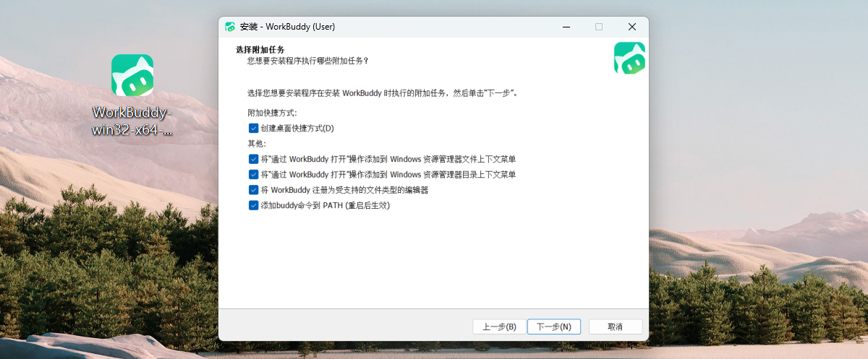Click the 选择附加任务 heading
The image size is (868, 359).
pyautogui.click(x=260, y=50)
